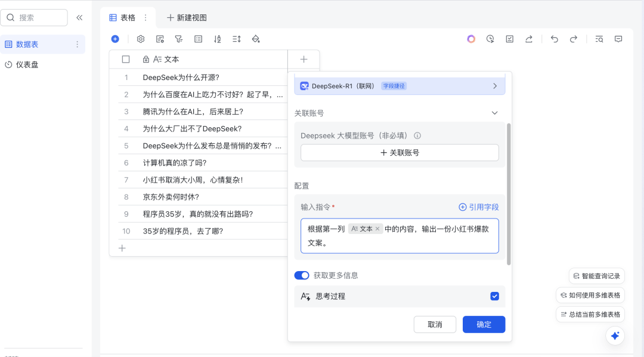Screen dimensions: 644x357
Task: Click 取消 to cancel
Action: pos(435,325)
